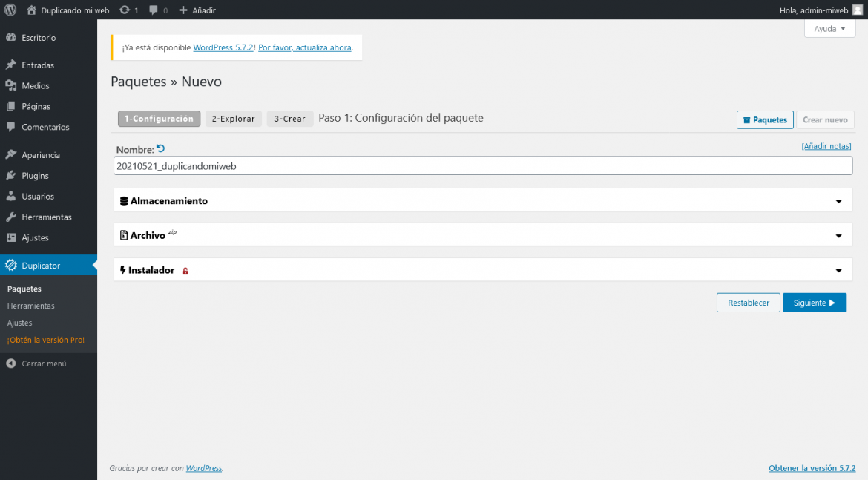Image resolution: width=868 pixels, height=480 pixels.
Task: Select the 3-Crear step tab
Action: [x=289, y=119]
